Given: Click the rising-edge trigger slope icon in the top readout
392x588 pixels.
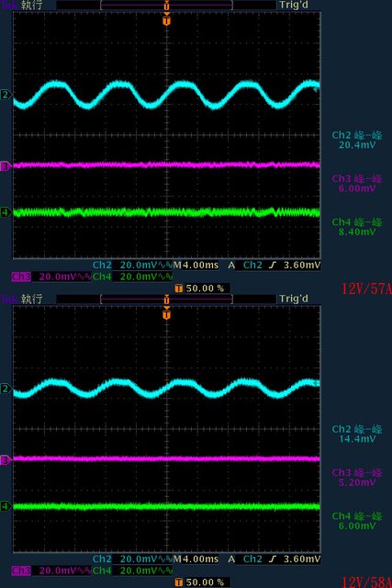Looking at the screenshot, I should pos(273,266).
